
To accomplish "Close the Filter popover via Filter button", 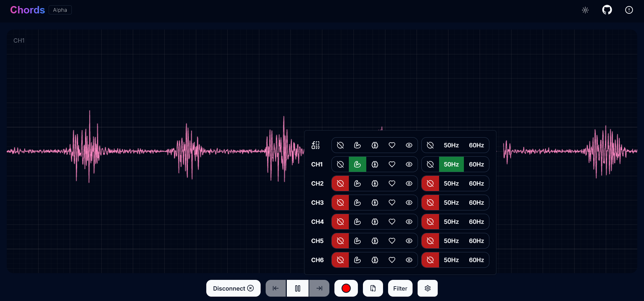I will click(x=400, y=288).
